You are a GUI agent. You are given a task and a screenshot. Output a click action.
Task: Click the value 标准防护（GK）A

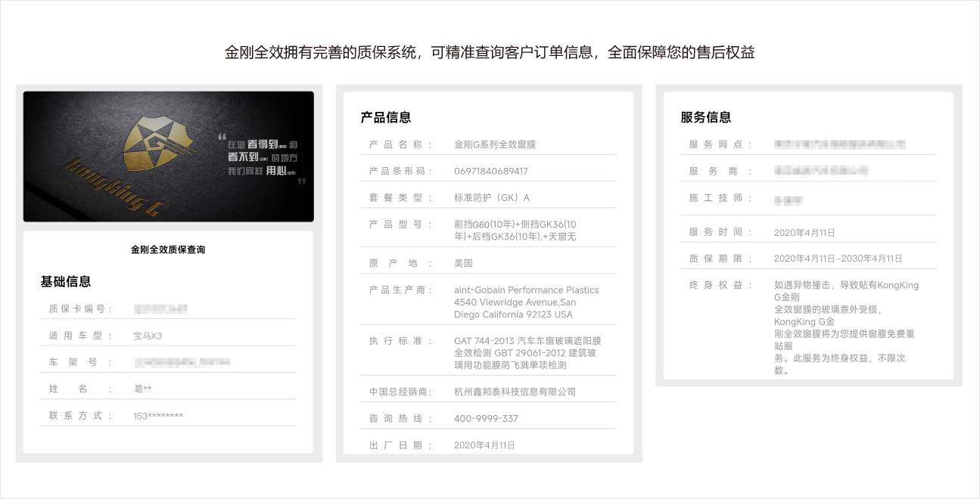point(492,197)
